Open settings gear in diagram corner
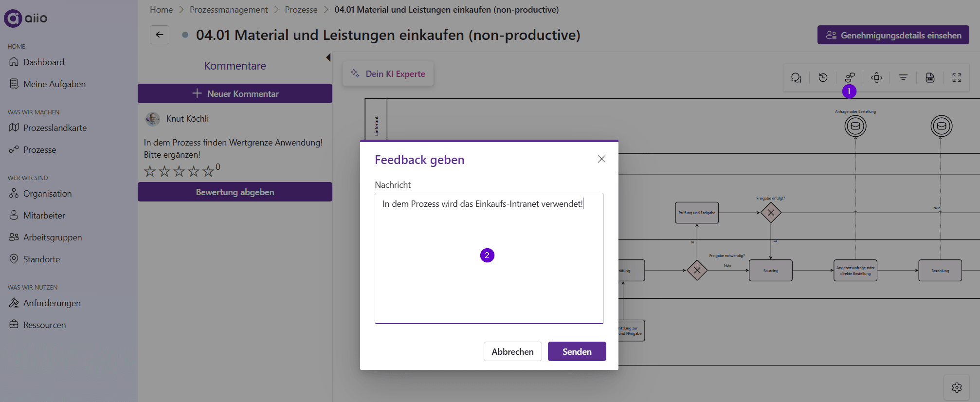 click(x=957, y=387)
